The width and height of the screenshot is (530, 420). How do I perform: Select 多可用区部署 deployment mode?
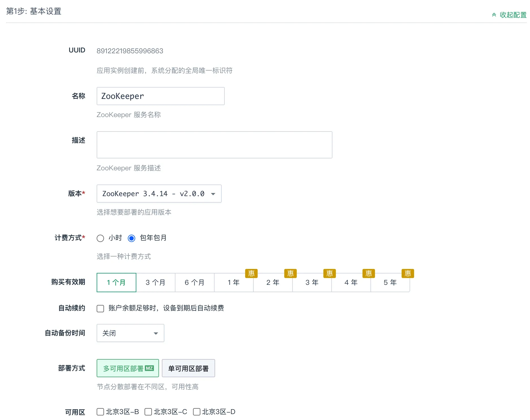click(x=128, y=368)
